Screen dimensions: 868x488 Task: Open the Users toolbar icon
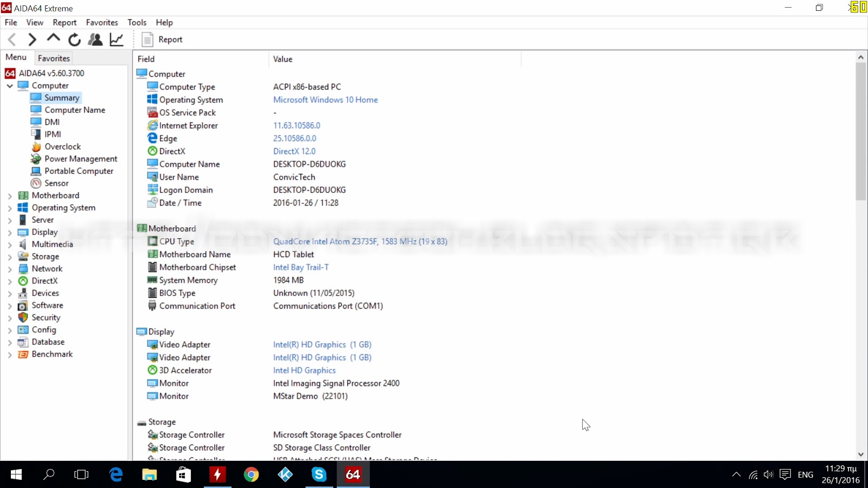95,40
